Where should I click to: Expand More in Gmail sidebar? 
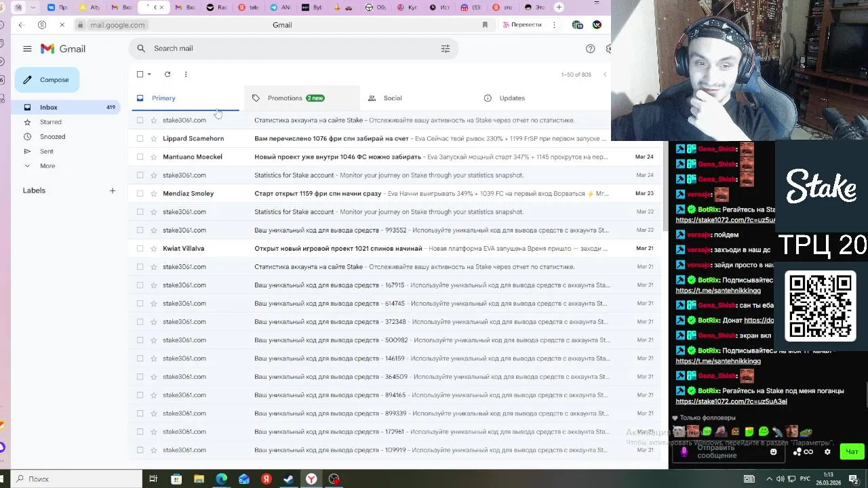coord(47,166)
